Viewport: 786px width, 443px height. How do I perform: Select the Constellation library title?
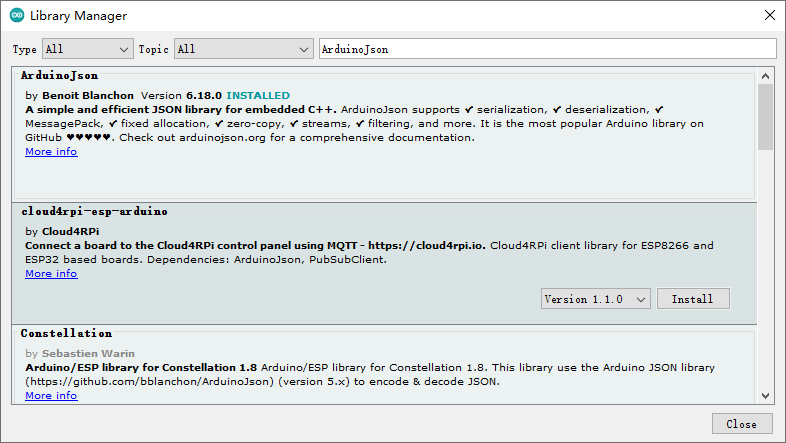click(66, 333)
